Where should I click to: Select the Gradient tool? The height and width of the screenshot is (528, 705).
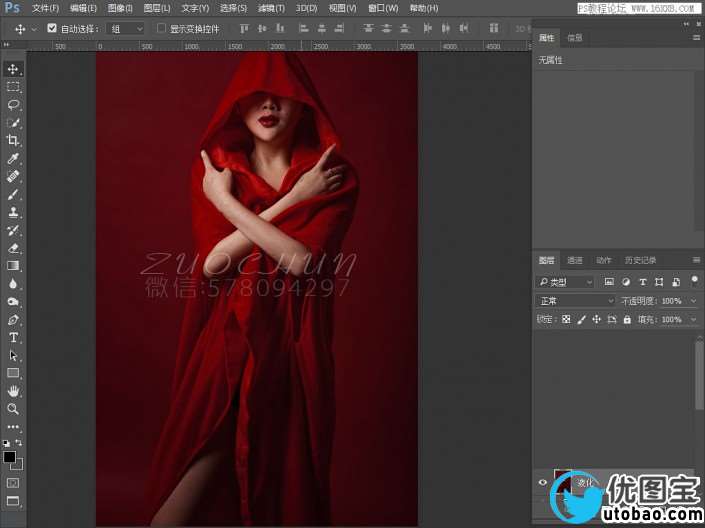coord(13,266)
